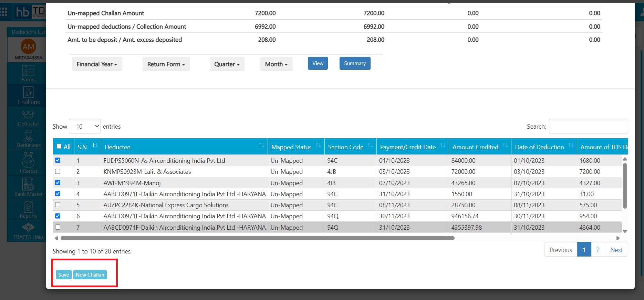Go to Previous page
Image resolution: width=644 pixels, height=300 pixels.
pyautogui.click(x=561, y=250)
